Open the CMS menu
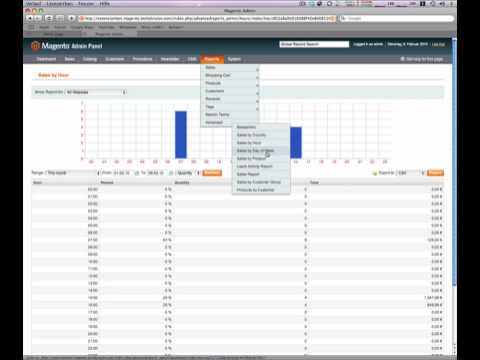This screenshot has height=360, width=480. point(192,59)
